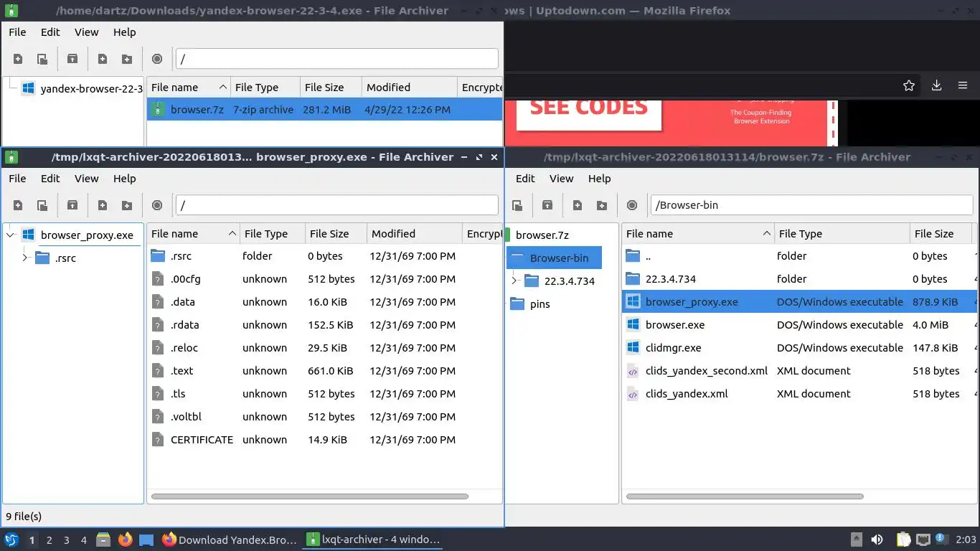This screenshot has width=980, height=551.
Task: Select the .rdata row
Action: [x=324, y=325]
